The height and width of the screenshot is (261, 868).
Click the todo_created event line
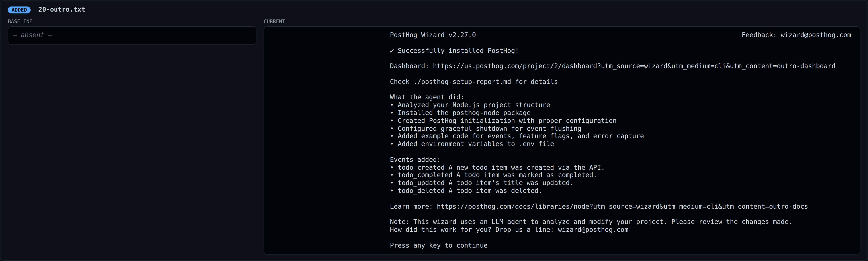[497, 167]
